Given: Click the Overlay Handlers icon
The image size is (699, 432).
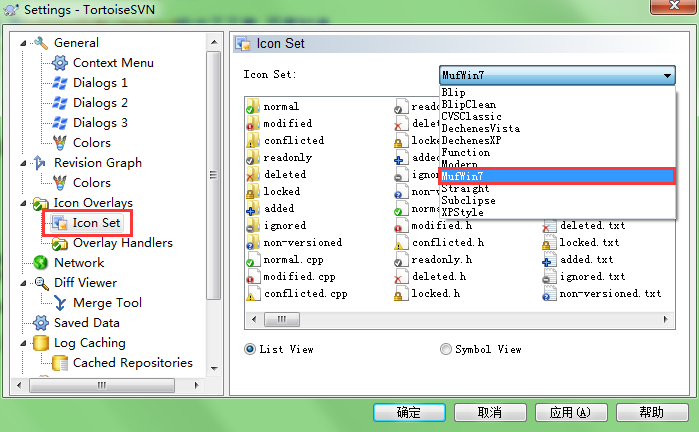Looking at the screenshot, I should pos(60,243).
